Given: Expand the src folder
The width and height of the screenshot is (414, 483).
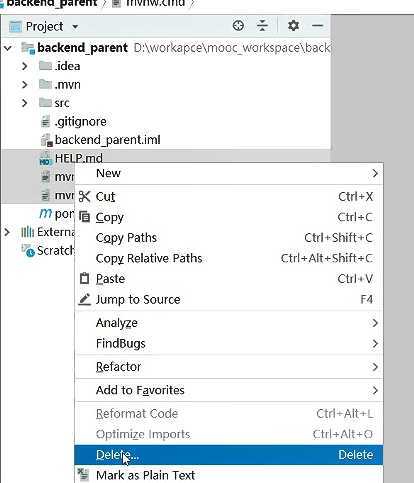Looking at the screenshot, I should click(x=24, y=103).
